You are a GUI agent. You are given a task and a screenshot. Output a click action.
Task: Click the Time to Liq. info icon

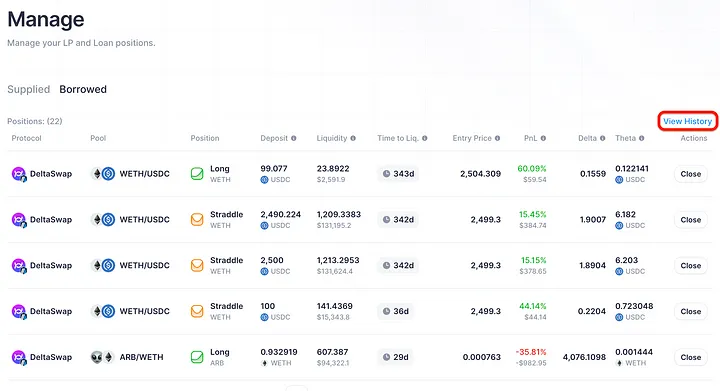425,138
